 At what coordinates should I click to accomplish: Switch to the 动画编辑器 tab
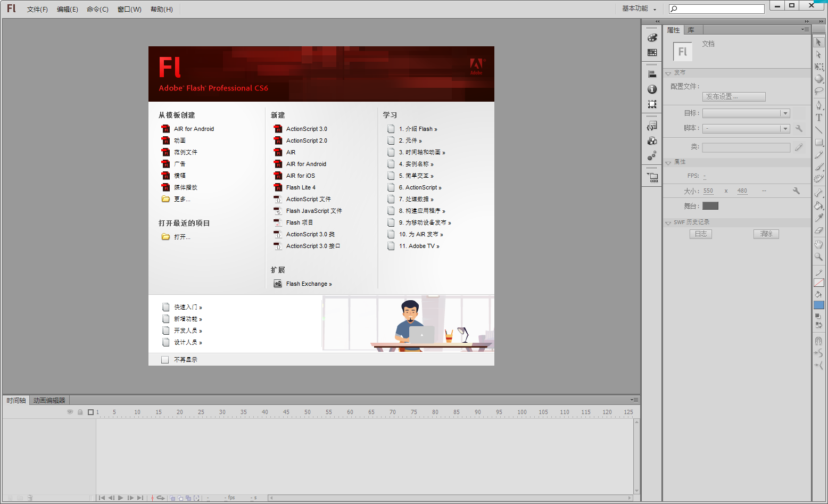click(x=49, y=400)
